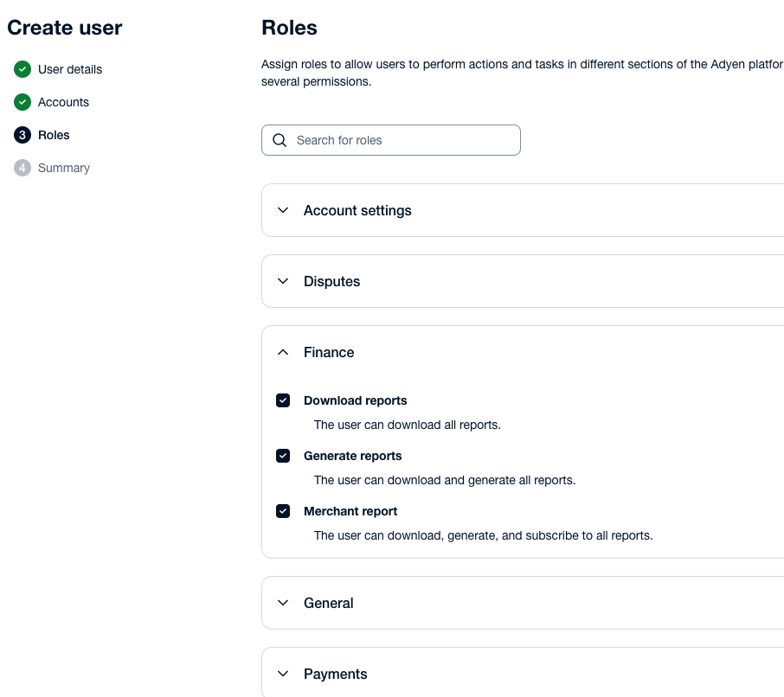Select the Roles step label
Image resolution: width=784 pixels, height=697 pixels.
pos(54,135)
